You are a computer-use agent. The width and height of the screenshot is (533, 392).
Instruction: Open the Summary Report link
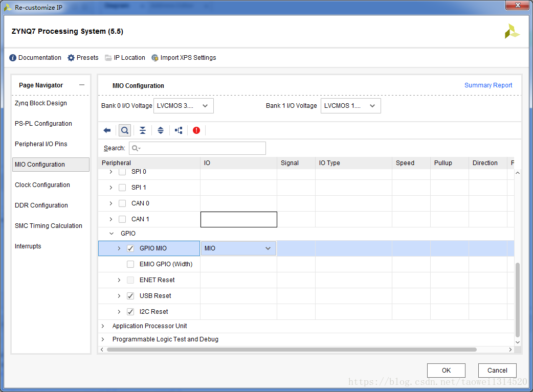[488, 85]
